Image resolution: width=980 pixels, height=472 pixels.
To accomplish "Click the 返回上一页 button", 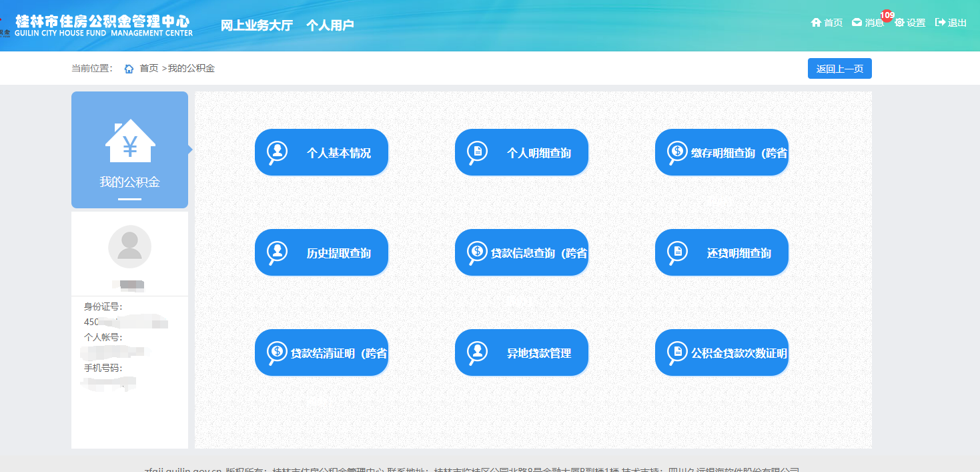I will click(x=839, y=69).
